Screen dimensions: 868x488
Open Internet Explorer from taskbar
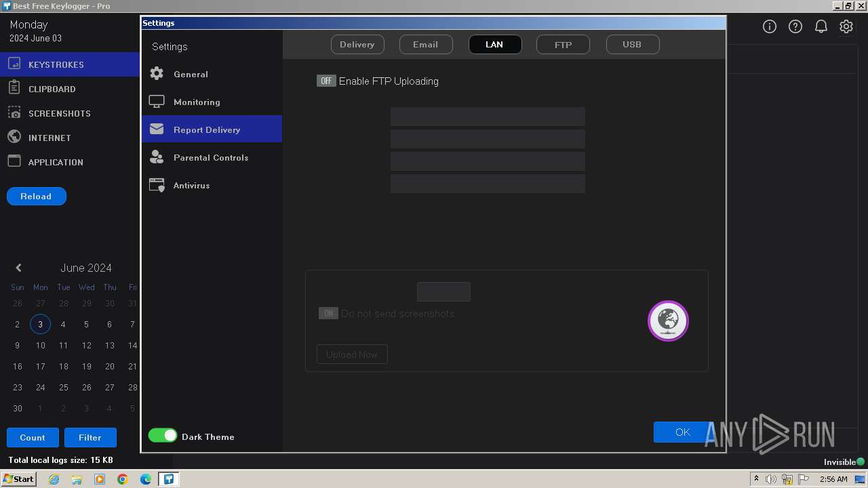[x=54, y=479]
